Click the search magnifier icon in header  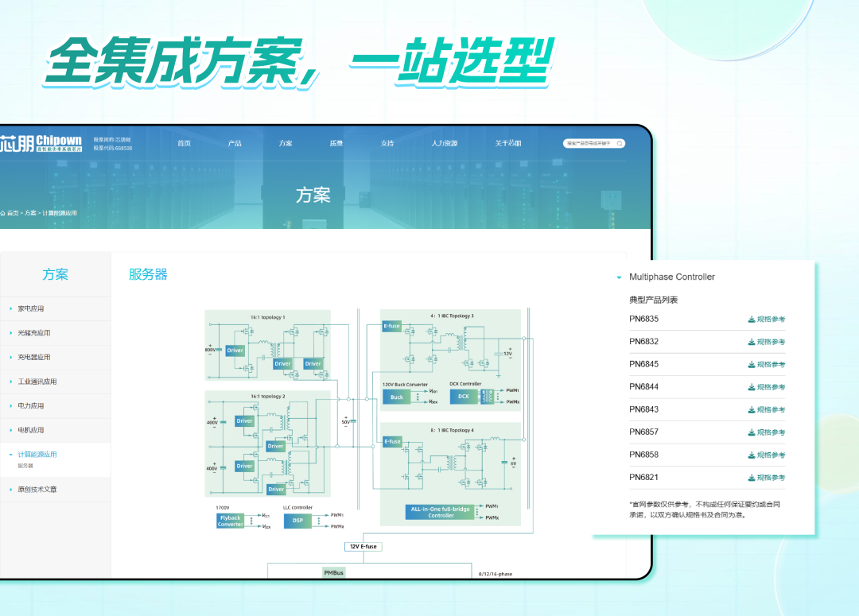[x=620, y=144]
